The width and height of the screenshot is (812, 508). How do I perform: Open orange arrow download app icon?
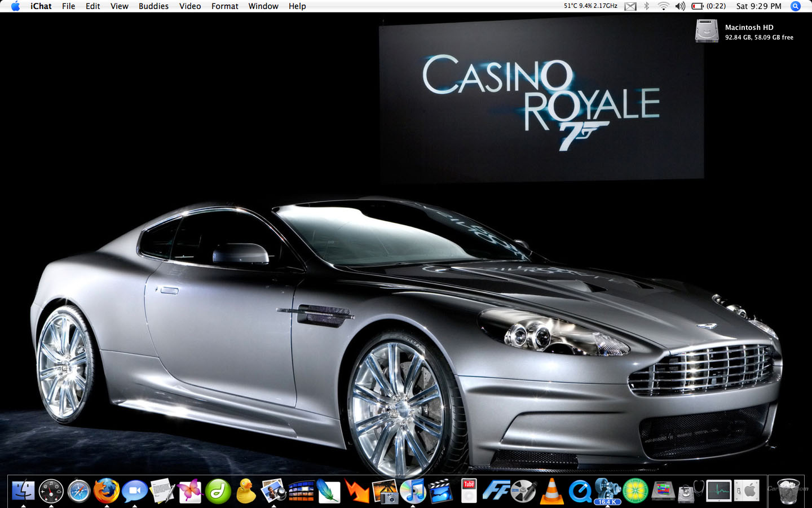(x=357, y=491)
